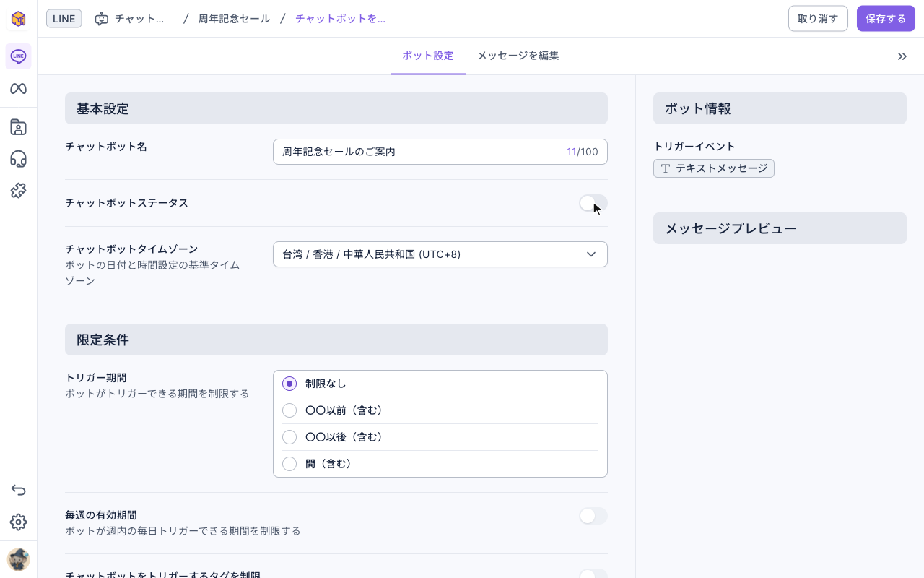This screenshot has width=924, height=578.
Task: Click the 11/100 character counter
Action: (x=583, y=152)
